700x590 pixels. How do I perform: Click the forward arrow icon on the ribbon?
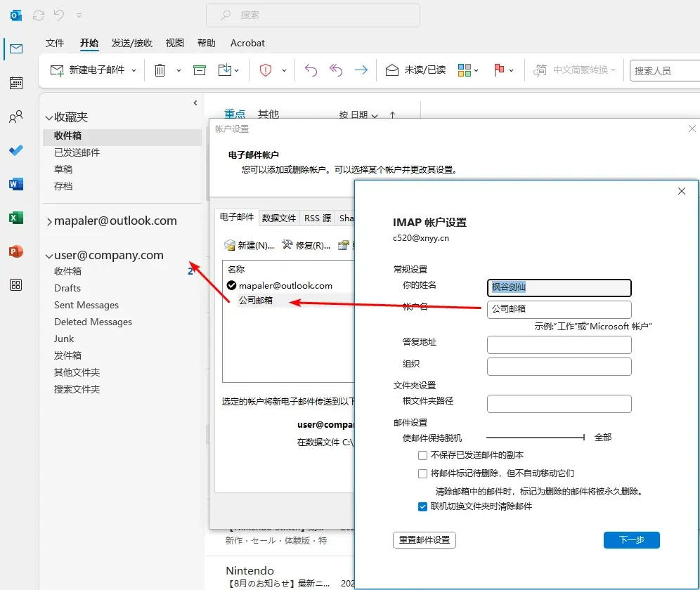(x=360, y=70)
